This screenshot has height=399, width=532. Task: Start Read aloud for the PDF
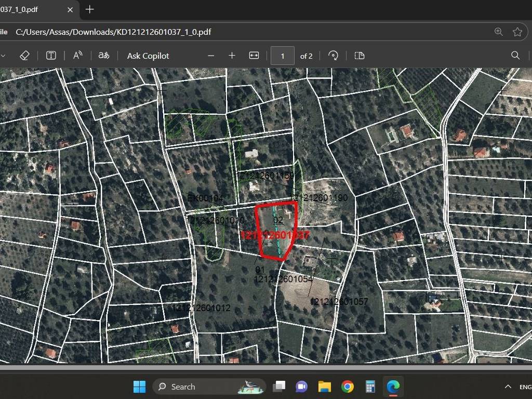(x=78, y=56)
